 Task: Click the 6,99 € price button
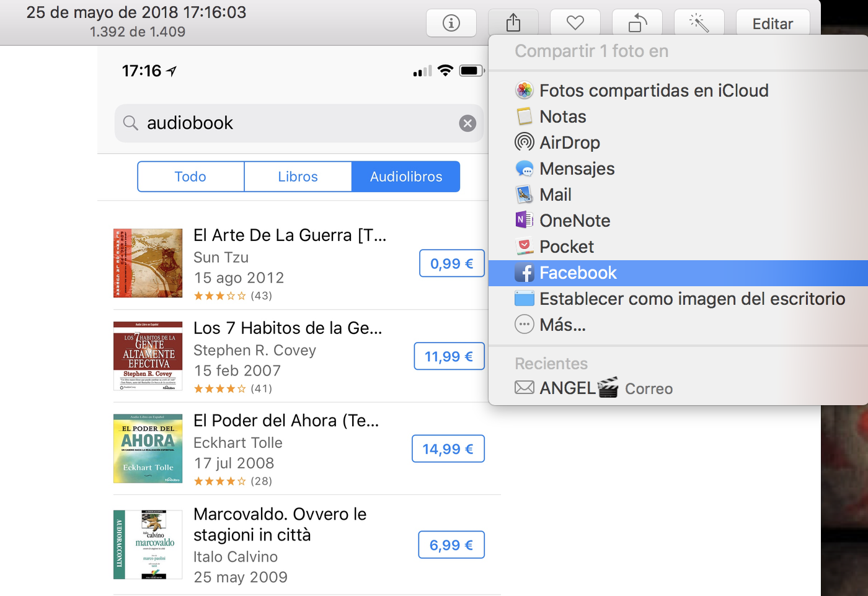coord(451,545)
